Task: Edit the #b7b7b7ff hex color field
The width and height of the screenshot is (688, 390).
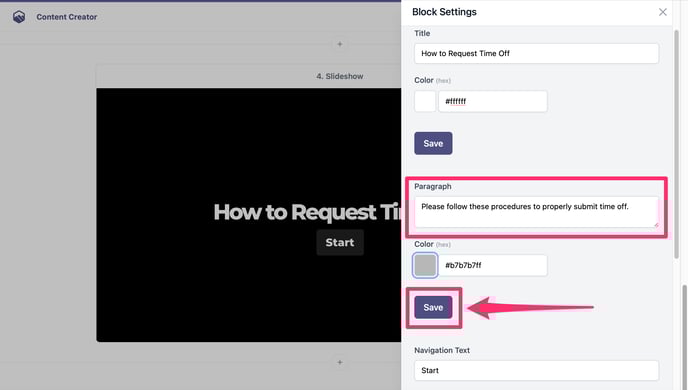Action: coord(493,265)
